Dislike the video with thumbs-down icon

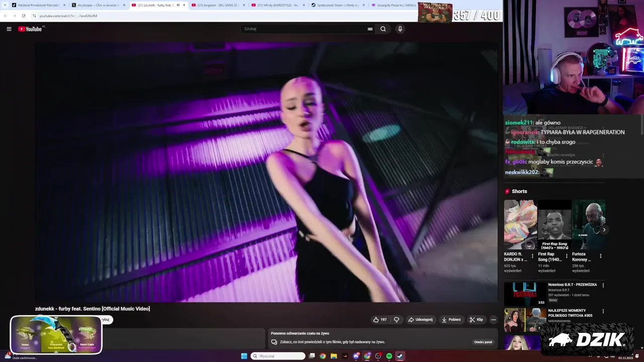pyautogui.click(x=396, y=320)
